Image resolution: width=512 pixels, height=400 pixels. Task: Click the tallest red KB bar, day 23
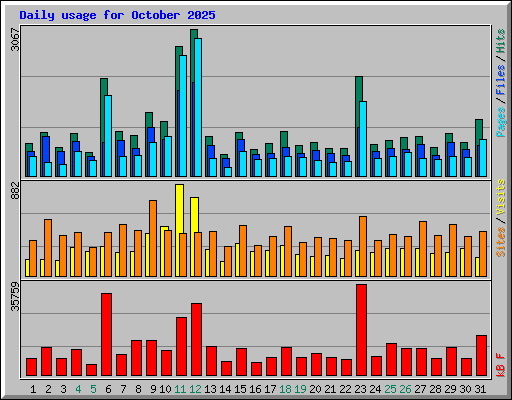pos(361,330)
